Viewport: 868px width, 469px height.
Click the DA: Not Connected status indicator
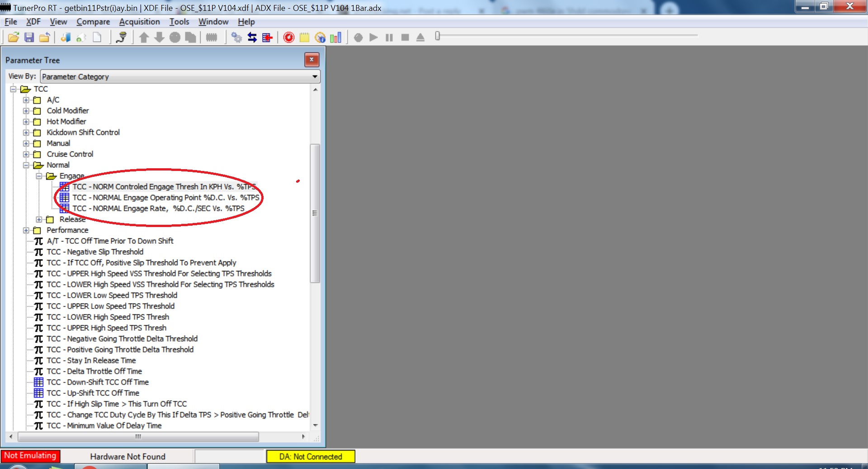[311, 456]
